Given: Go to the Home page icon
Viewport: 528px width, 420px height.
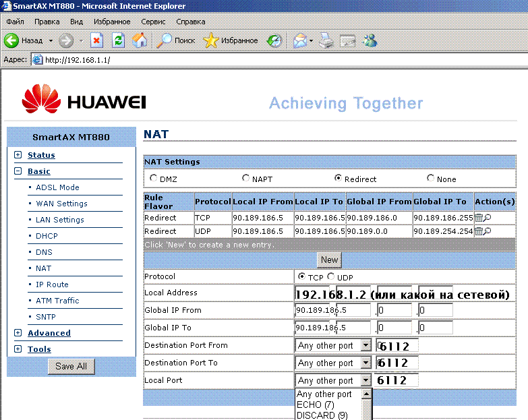Looking at the screenshot, I should (x=140, y=40).
